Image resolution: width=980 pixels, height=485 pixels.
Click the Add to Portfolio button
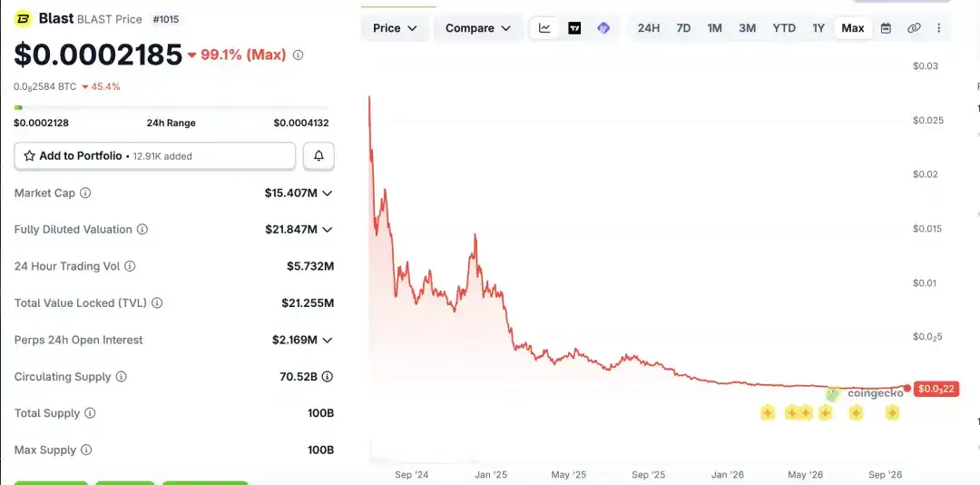click(155, 156)
